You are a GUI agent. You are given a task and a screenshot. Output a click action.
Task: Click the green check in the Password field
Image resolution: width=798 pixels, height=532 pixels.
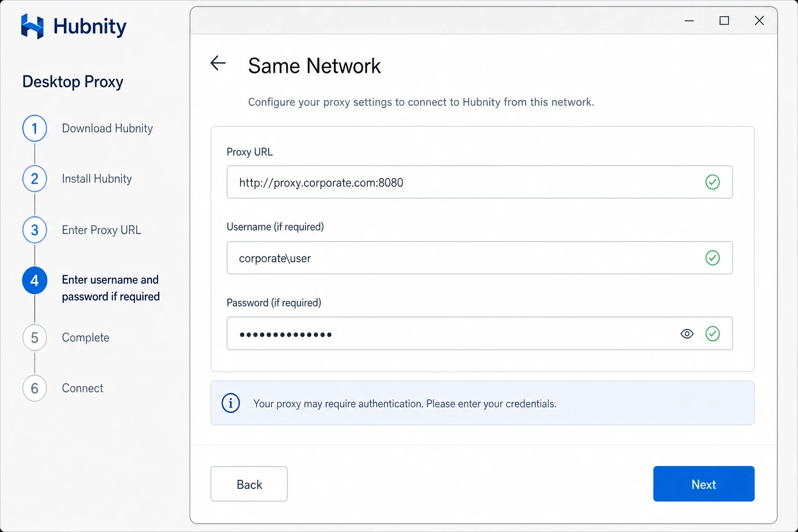pos(712,334)
